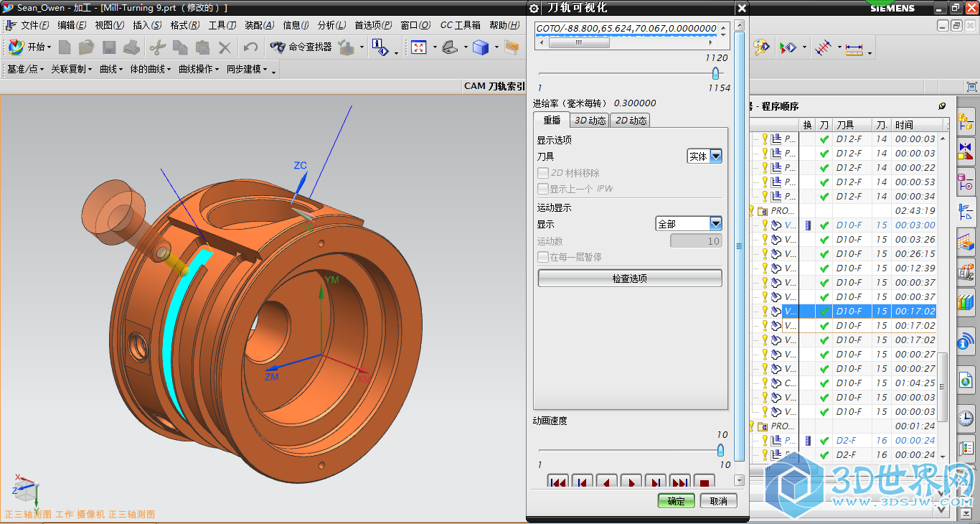This screenshot has height=524, width=980.
Task: Open the Assembly Navigator sidebar tab
Action: 966,121
